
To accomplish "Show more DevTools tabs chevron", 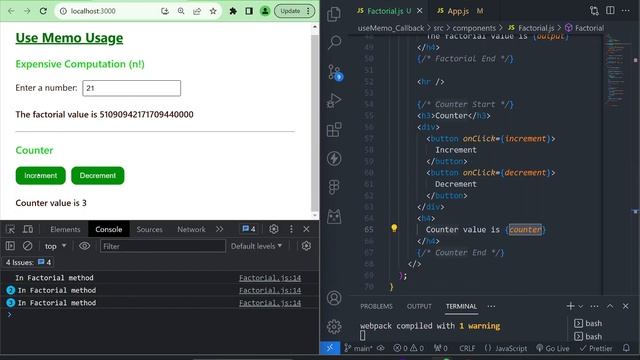I will pyautogui.click(x=220, y=229).
